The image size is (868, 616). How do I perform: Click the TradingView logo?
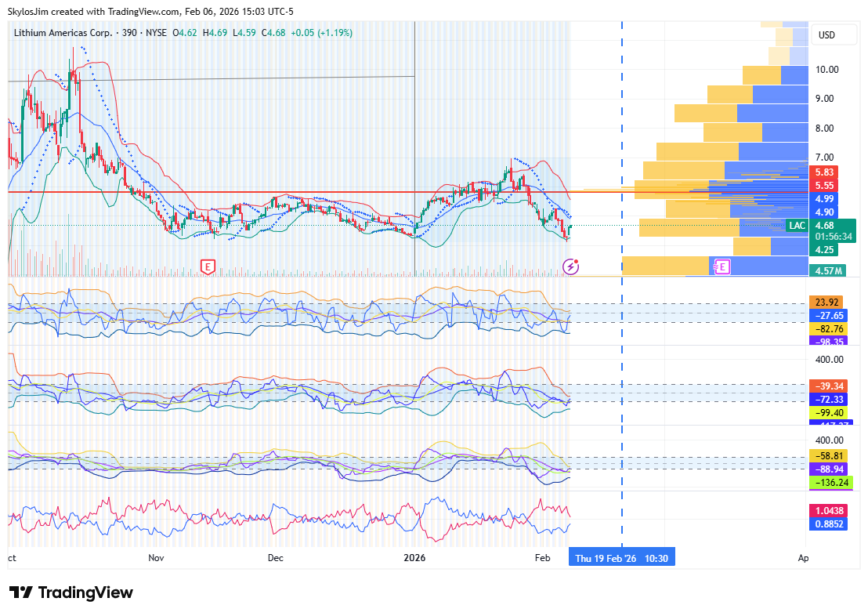click(71, 592)
